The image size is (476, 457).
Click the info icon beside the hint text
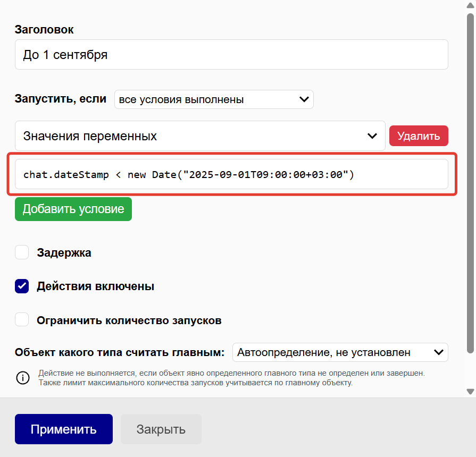coord(23,378)
